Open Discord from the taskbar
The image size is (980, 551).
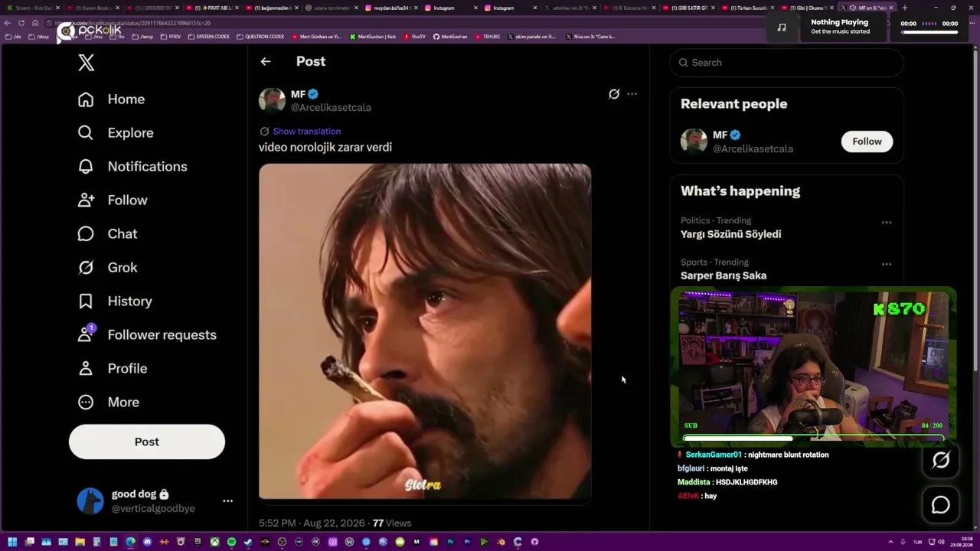[147, 542]
